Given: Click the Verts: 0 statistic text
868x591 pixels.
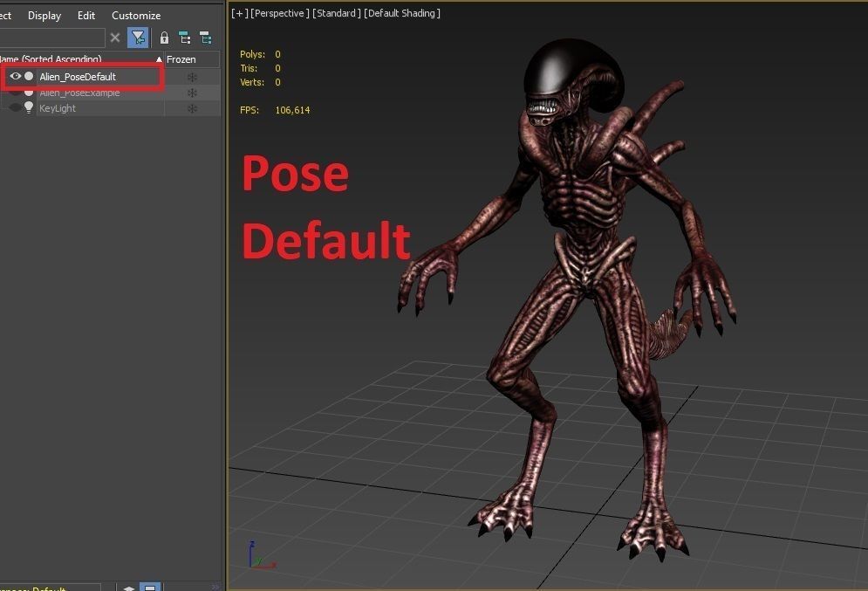Looking at the screenshot, I should [260, 82].
